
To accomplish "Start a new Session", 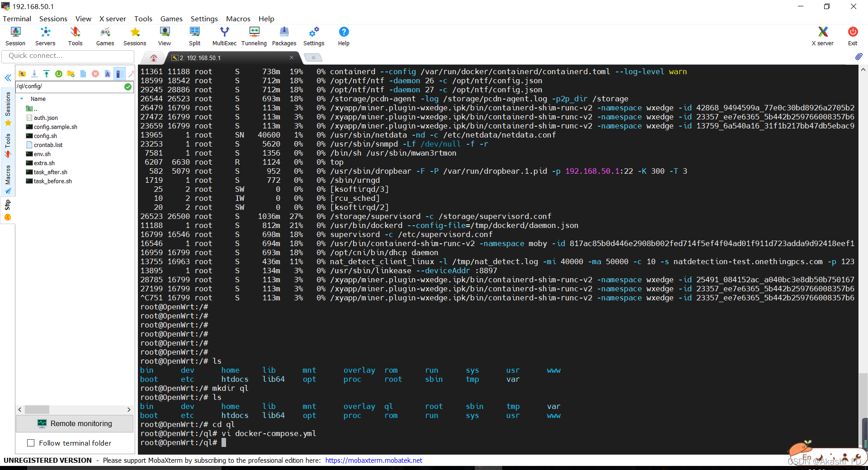I will point(15,36).
